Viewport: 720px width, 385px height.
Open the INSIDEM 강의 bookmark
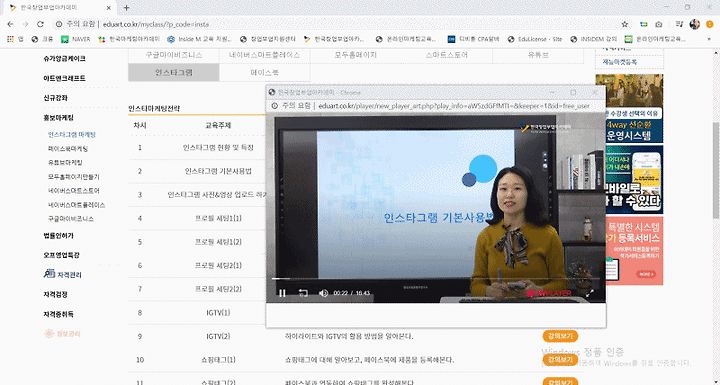pos(594,40)
